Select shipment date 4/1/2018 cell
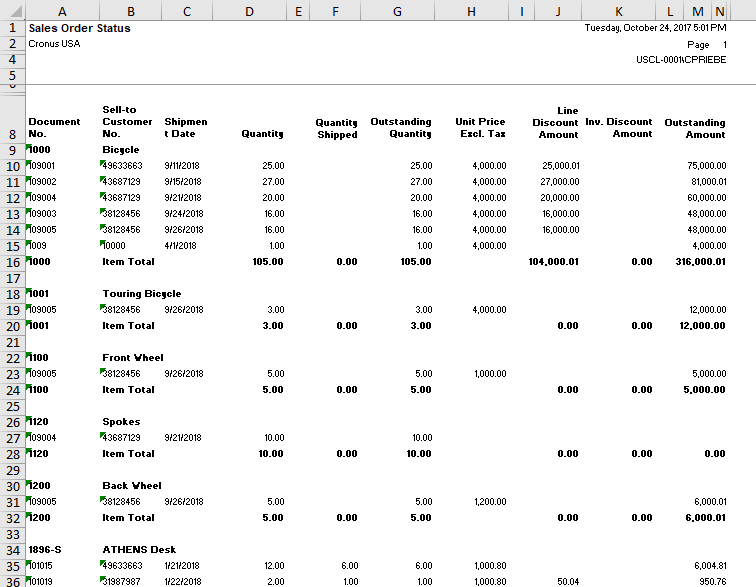 point(181,246)
